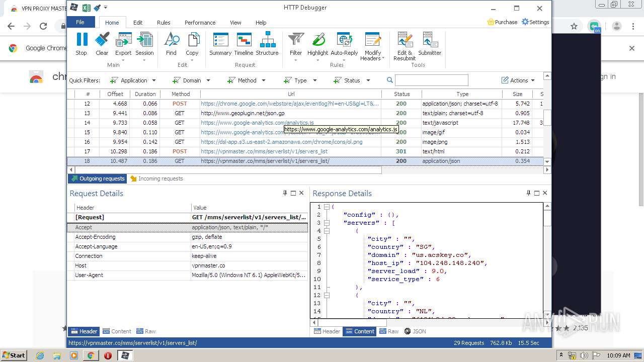Select request 13 geoplugin.net json.gp

click(305, 113)
